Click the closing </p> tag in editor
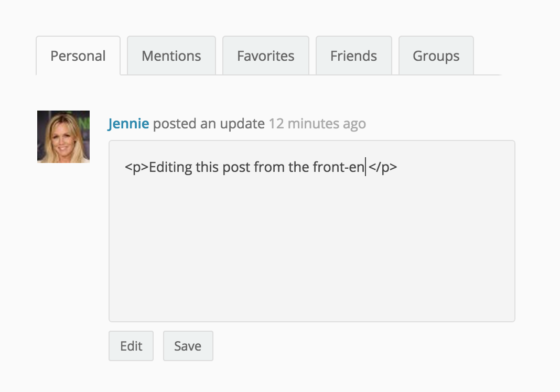560x392 pixels. coord(383,168)
